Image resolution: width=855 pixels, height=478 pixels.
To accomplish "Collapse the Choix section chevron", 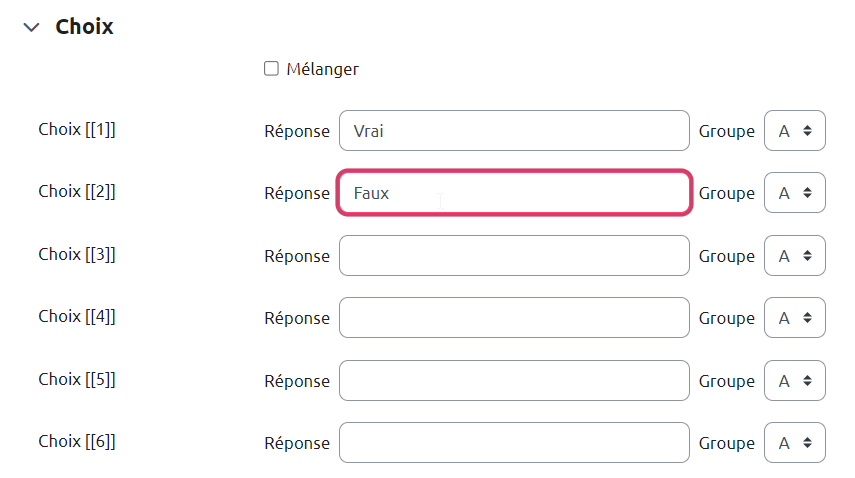I will (x=31, y=28).
